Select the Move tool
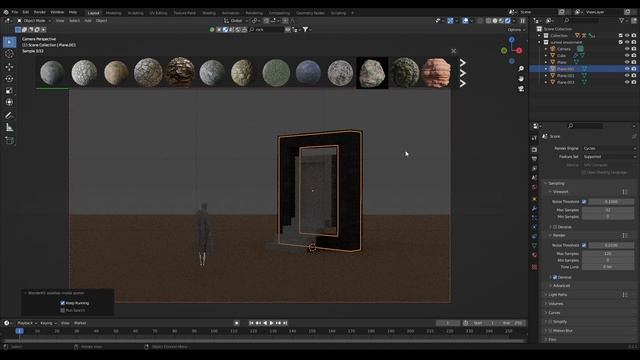This screenshot has height=360, width=640. pyautogui.click(x=9, y=67)
